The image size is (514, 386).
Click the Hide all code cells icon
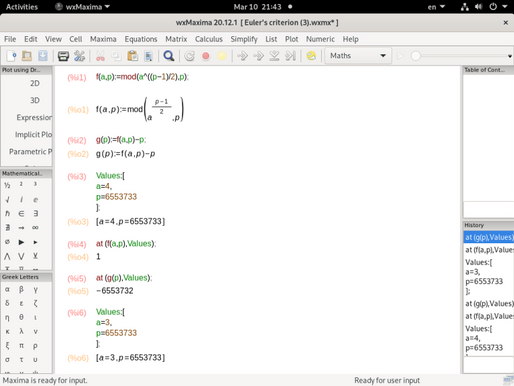(x=290, y=56)
